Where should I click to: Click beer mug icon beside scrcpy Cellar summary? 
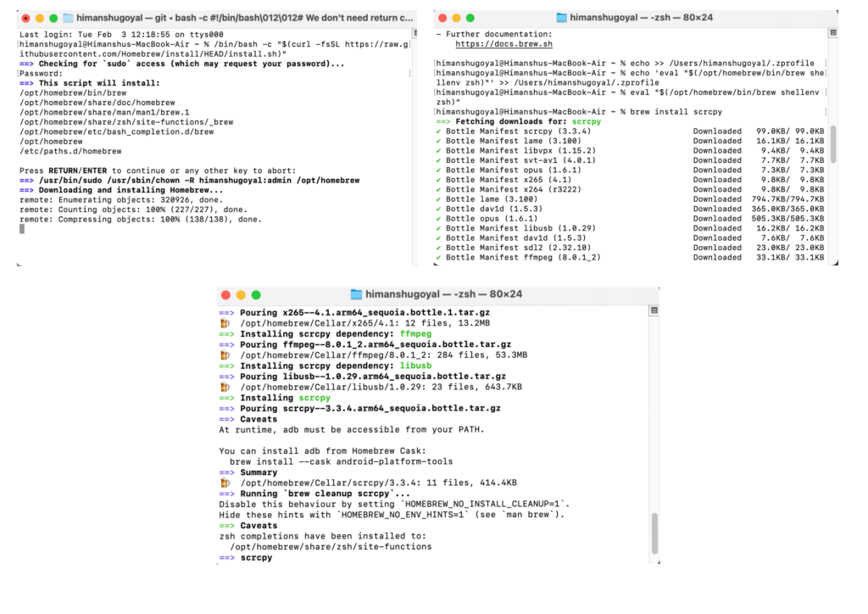(x=225, y=483)
